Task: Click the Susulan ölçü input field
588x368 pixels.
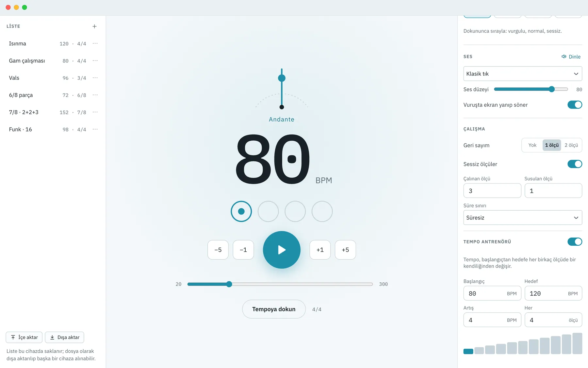Action: tap(553, 191)
